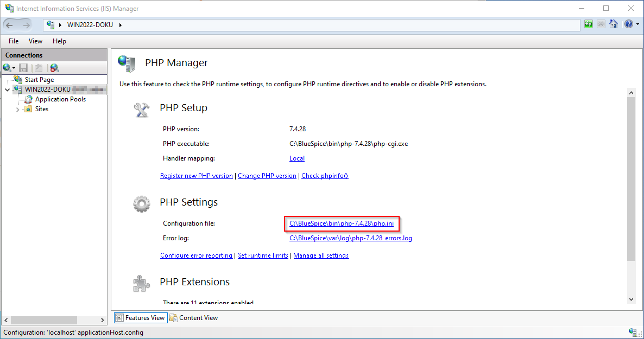Click the Connections horizontal scrollbar thumb
644x339 pixels.
44,320
